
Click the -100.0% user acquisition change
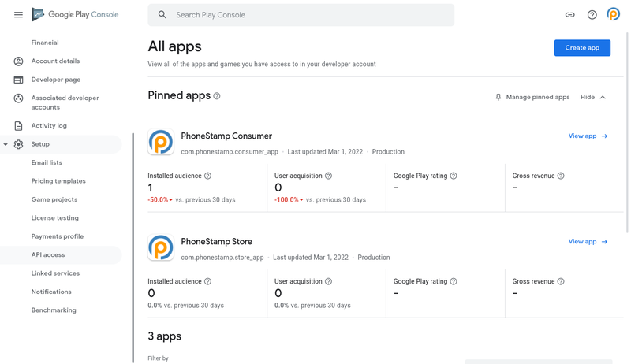tap(289, 200)
